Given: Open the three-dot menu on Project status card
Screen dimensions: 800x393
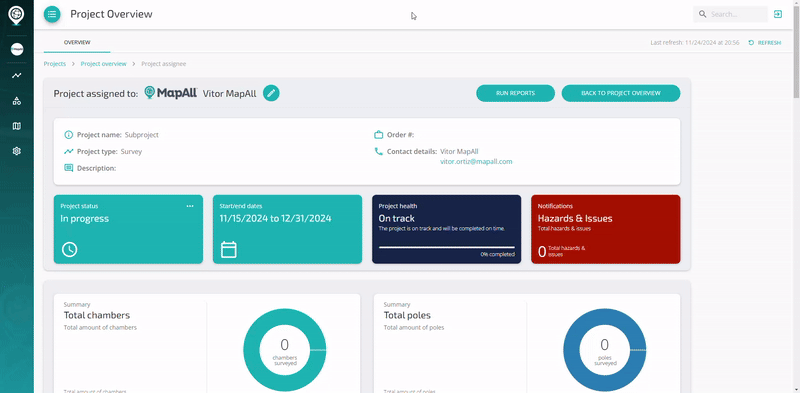Looking at the screenshot, I should (190, 206).
